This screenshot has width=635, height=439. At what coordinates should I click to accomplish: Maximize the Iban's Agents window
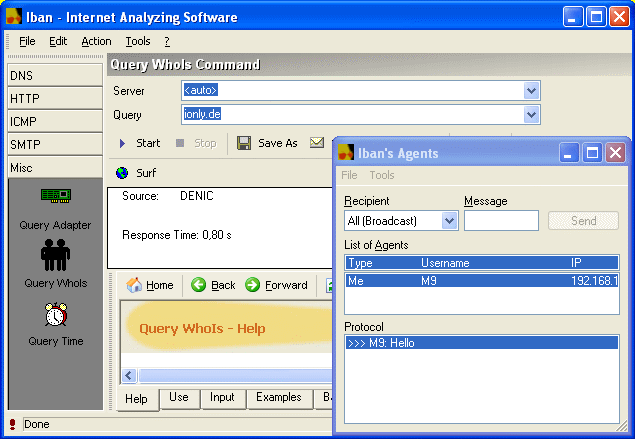(592, 153)
